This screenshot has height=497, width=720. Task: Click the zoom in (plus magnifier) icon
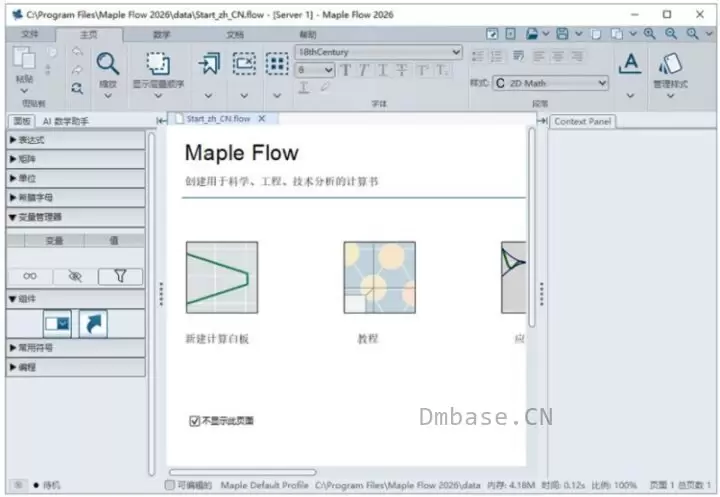(x=649, y=34)
